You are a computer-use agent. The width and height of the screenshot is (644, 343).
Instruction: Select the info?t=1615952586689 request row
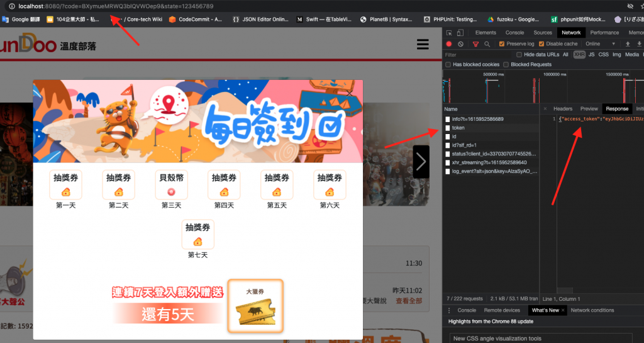click(491, 119)
